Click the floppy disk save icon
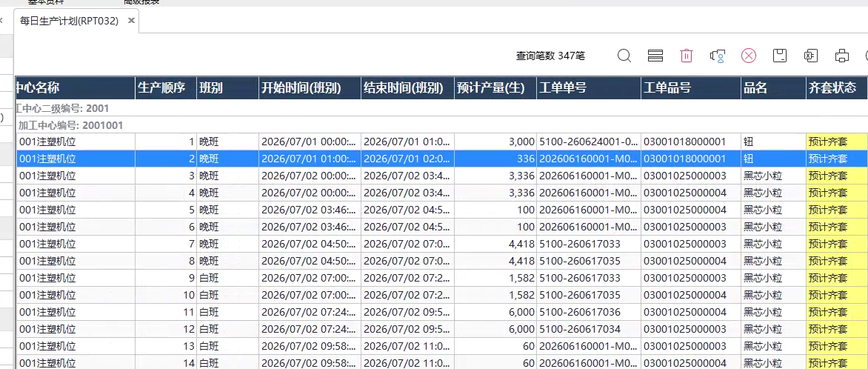The image size is (868, 369). [779, 56]
